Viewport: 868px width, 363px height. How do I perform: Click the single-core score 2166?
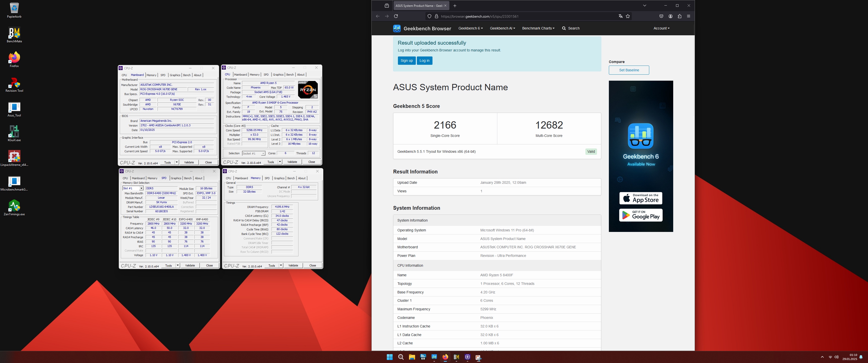445,125
